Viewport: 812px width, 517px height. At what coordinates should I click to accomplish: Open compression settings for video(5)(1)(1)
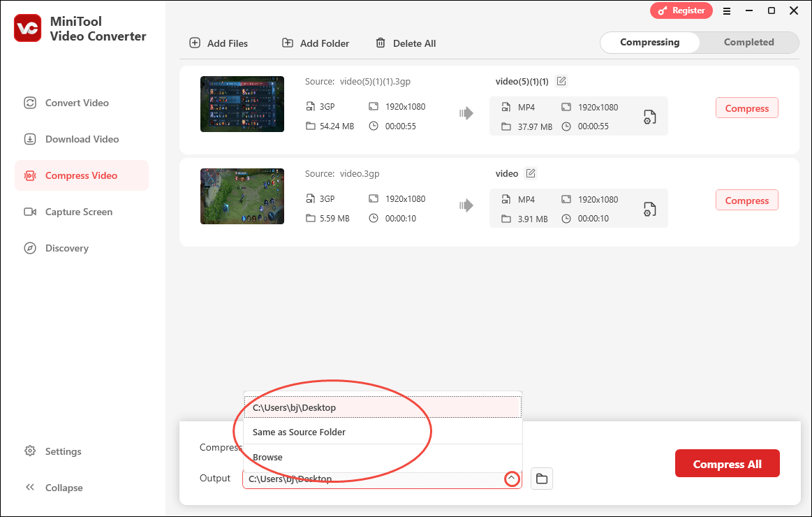pyautogui.click(x=649, y=117)
